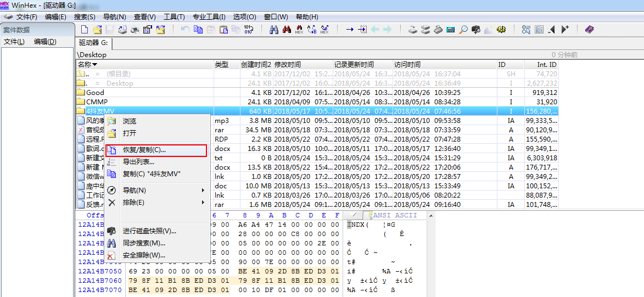Expand the 排除(E) context submenu
Viewport: 644px width, 297px height.
[x=158, y=202]
